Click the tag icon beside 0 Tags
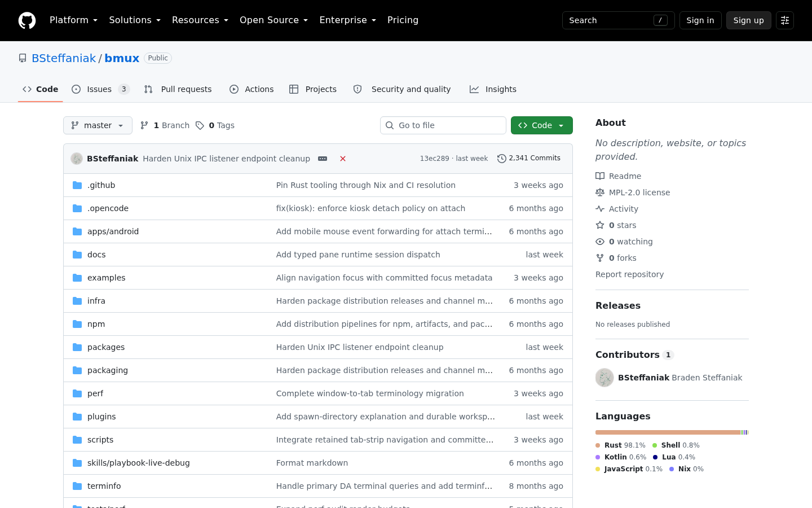 pyautogui.click(x=200, y=125)
